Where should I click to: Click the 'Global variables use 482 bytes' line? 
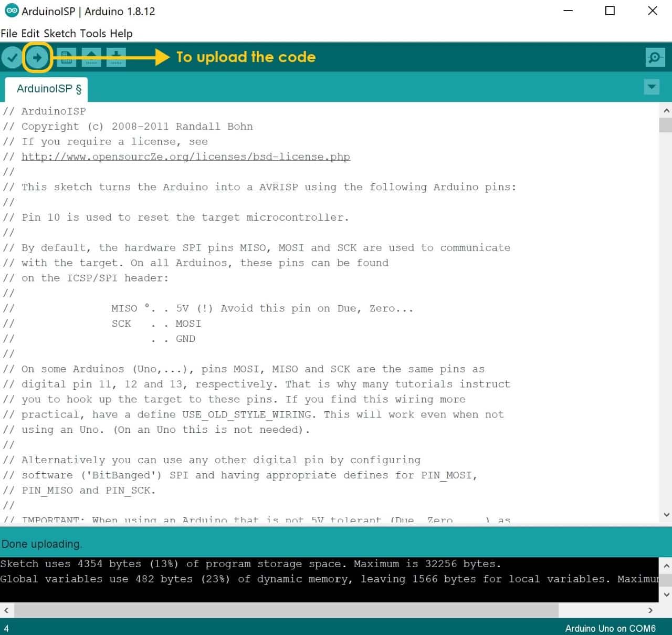329,579
